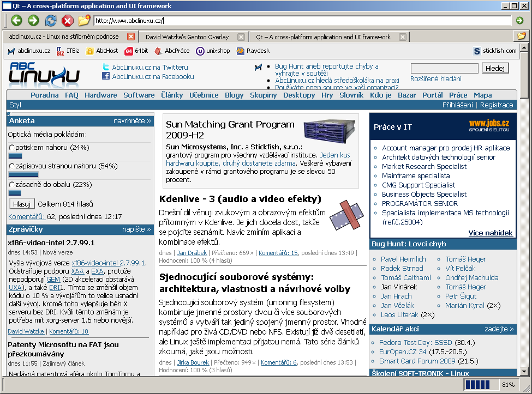Focus the site search text field
The image size is (532, 394).
[445, 69]
